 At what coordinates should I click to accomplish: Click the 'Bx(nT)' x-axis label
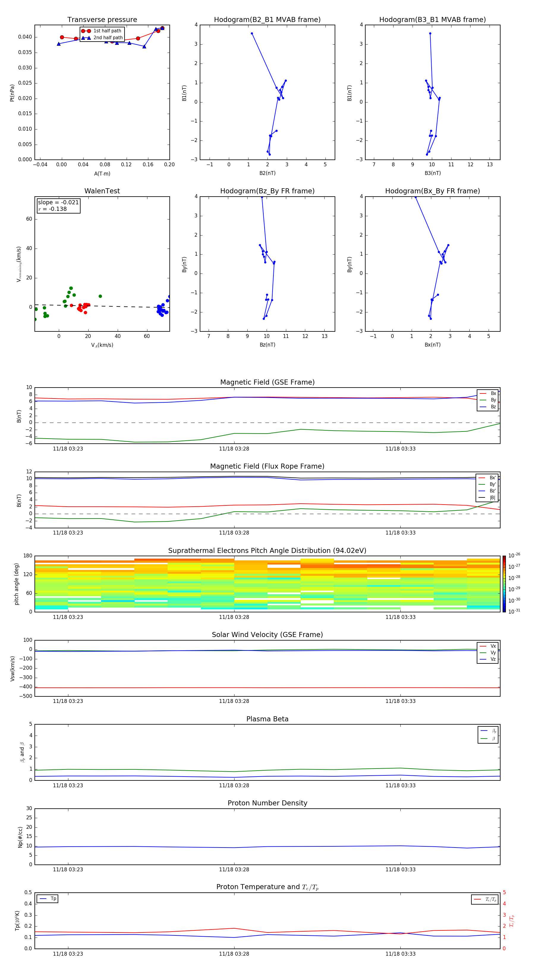pyautogui.click(x=432, y=345)
